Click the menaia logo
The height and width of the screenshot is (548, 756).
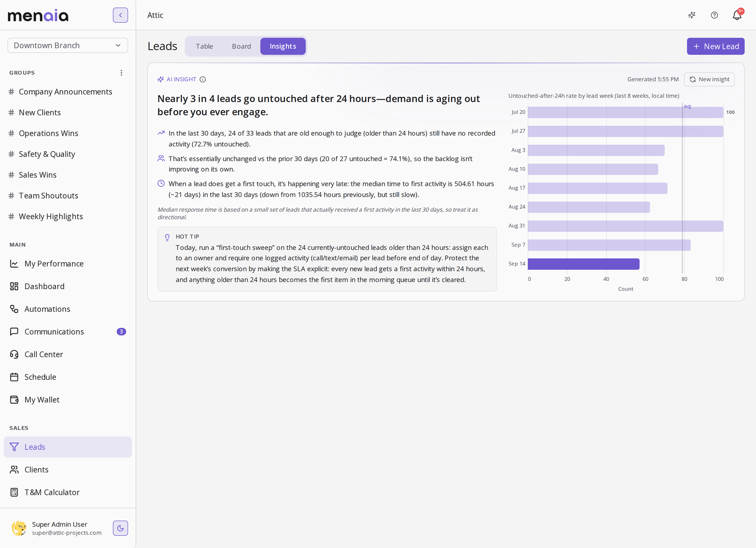[x=38, y=16]
